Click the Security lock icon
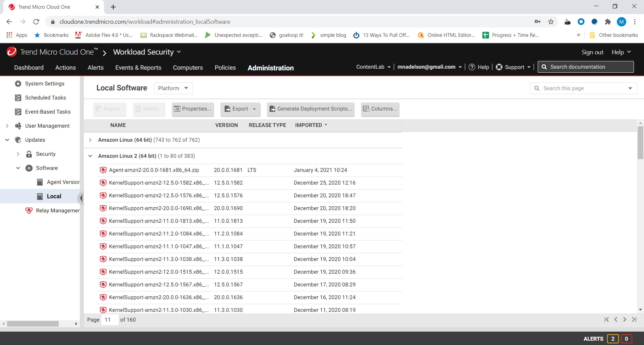This screenshot has height=345, width=644. coord(29,154)
